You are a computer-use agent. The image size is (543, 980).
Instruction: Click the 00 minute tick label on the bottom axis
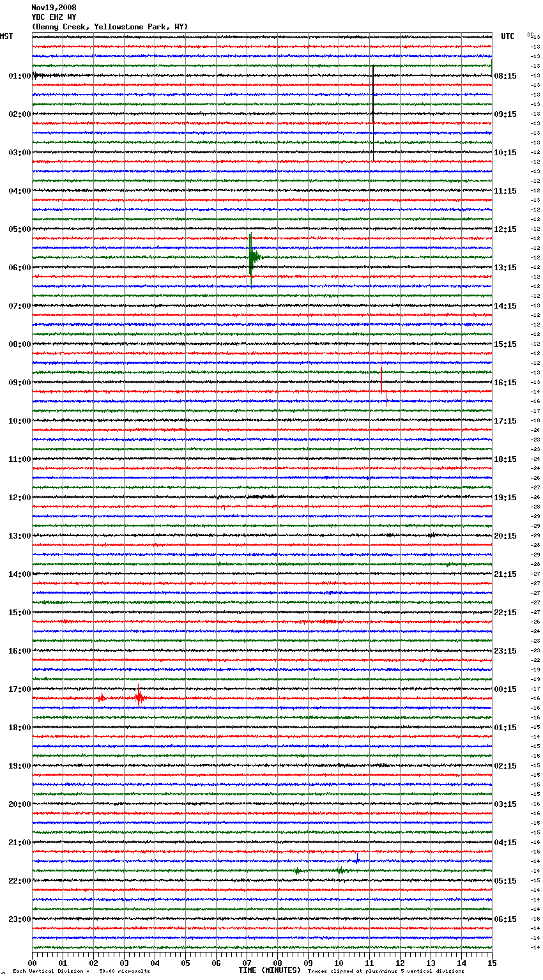(x=33, y=963)
